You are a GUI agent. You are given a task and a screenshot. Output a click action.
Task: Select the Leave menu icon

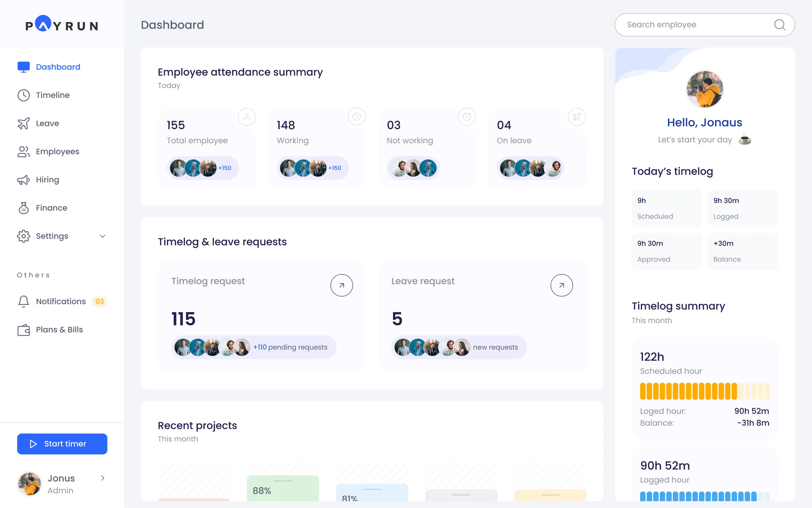[x=23, y=123]
